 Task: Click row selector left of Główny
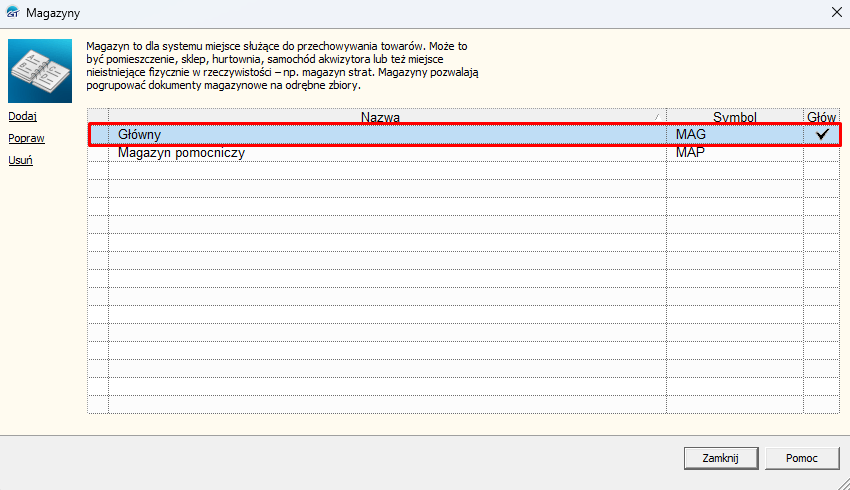pyautogui.click(x=98, y=134)
